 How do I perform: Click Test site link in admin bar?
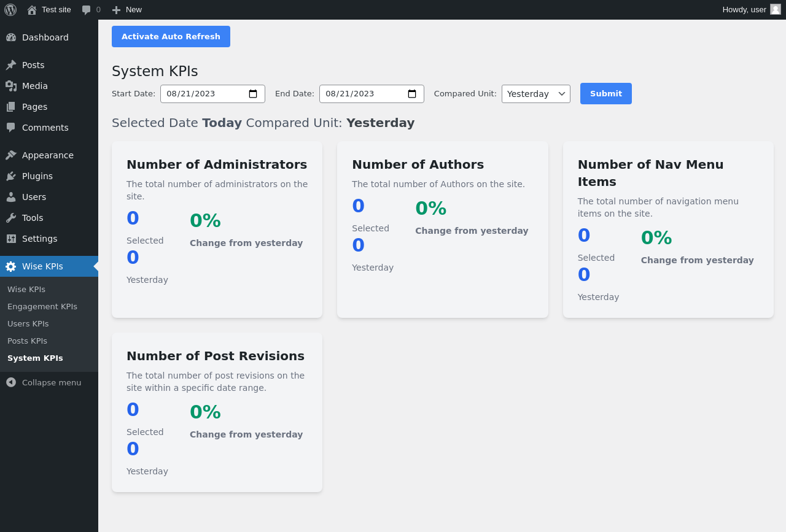pyautogui.click(x=49, y=10)
